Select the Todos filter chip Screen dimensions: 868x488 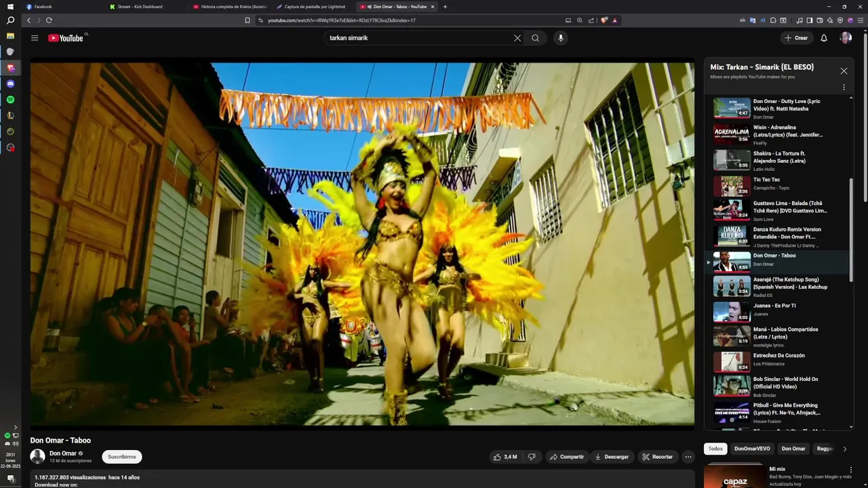tap(715, 449)
